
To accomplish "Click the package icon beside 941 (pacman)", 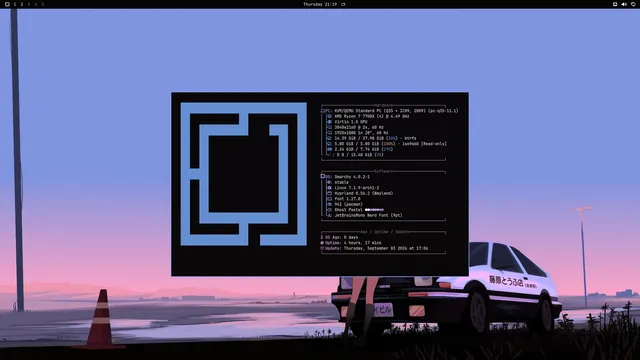I will click(x=329, y=204).
